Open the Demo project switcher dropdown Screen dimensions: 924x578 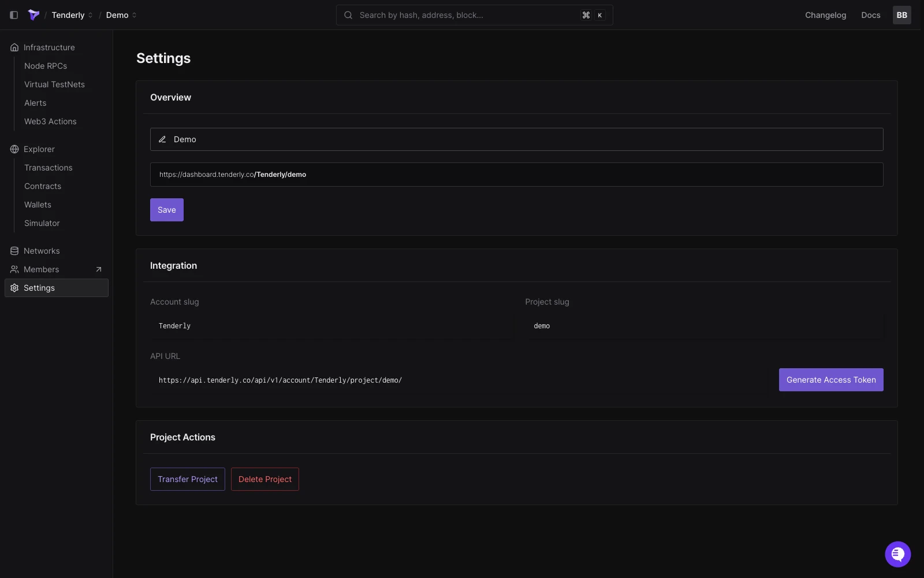(121, 15)
